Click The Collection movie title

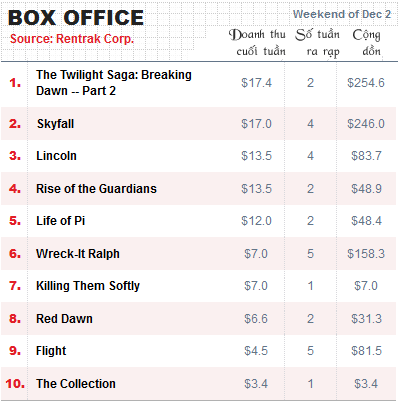tap(76, 384)
